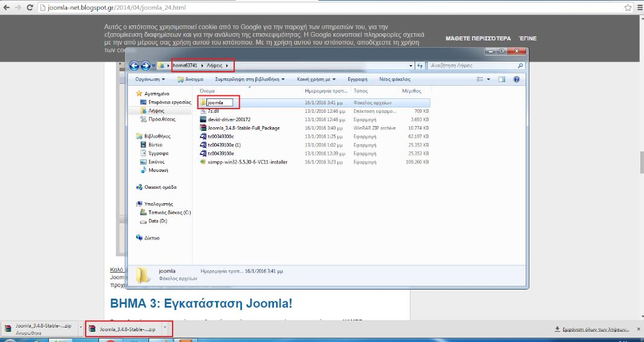Expand the address bar history dropdown in Explorer
Screen dimensions: 644x342
(x=410, y=66)
